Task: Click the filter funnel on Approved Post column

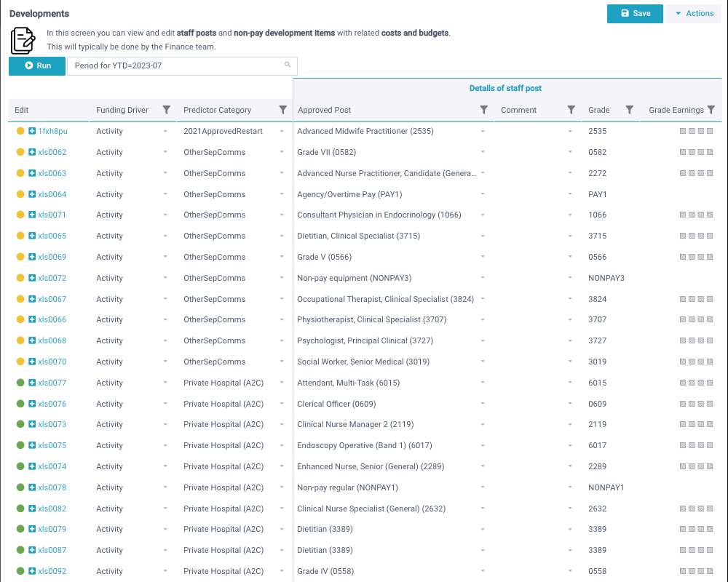Action: click(x=484, y=110)
